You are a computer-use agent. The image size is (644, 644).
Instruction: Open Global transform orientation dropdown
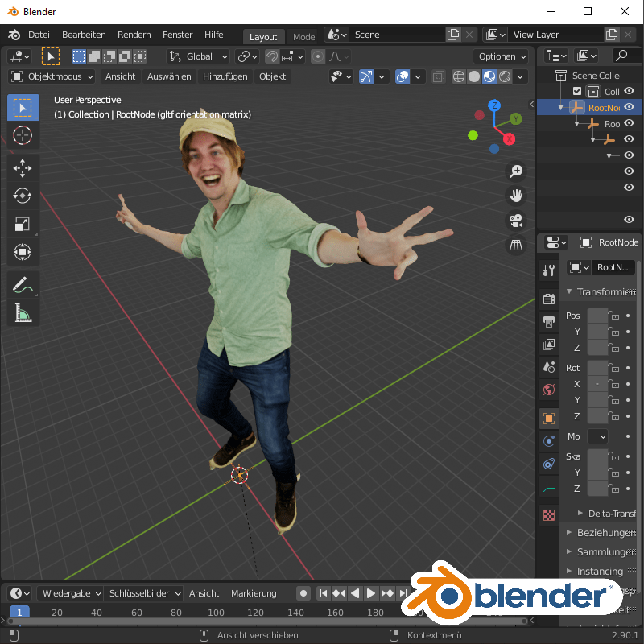point(199,56)
